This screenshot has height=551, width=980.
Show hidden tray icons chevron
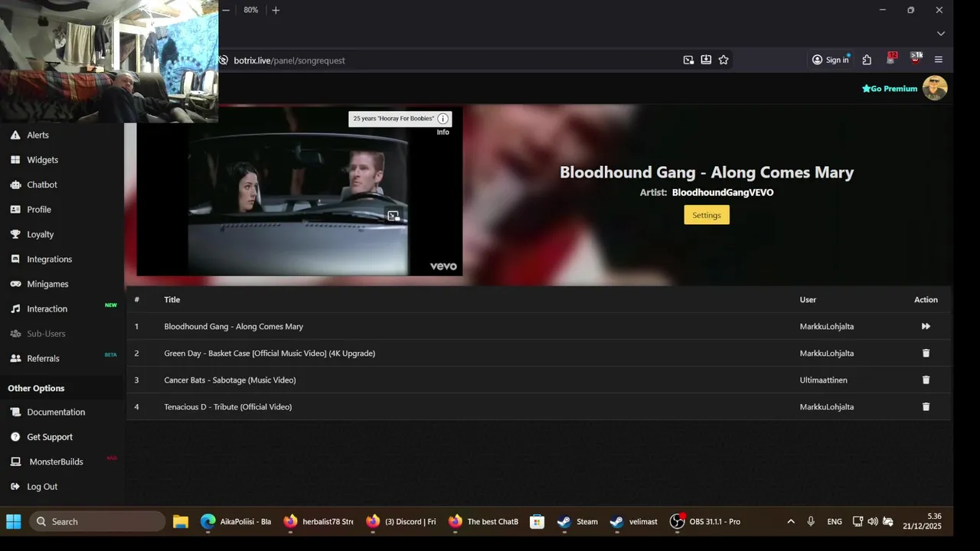(x=791, y=522)
